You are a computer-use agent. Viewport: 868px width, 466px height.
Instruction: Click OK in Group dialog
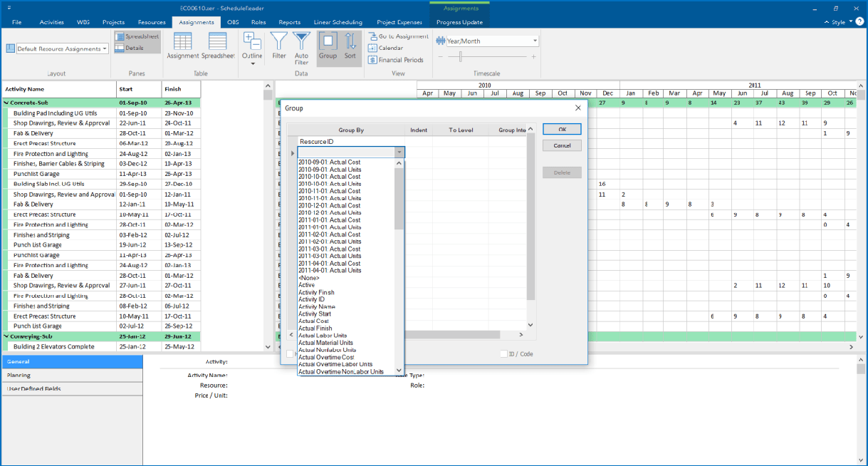point(562,130)
